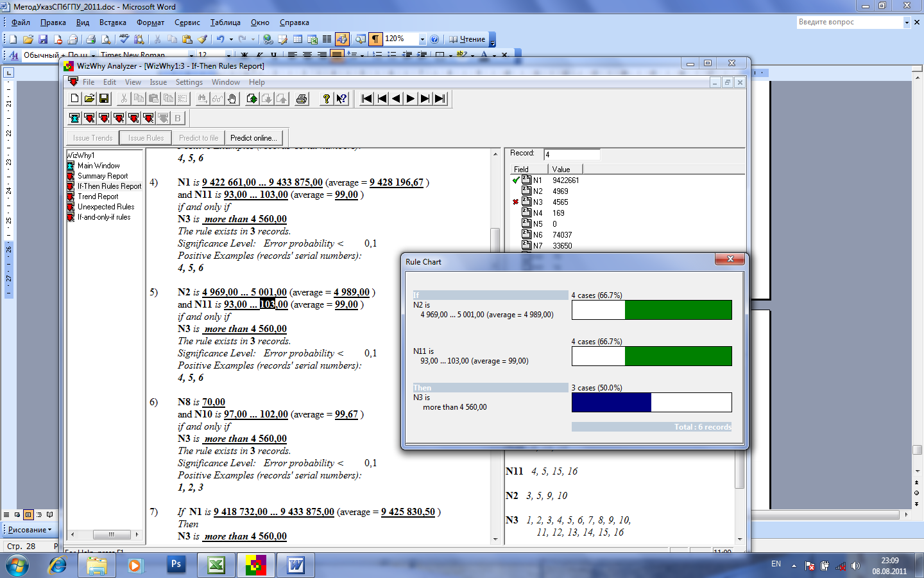
Task: Open the Settings menu in WizWhy
Action: click(189, 82)
